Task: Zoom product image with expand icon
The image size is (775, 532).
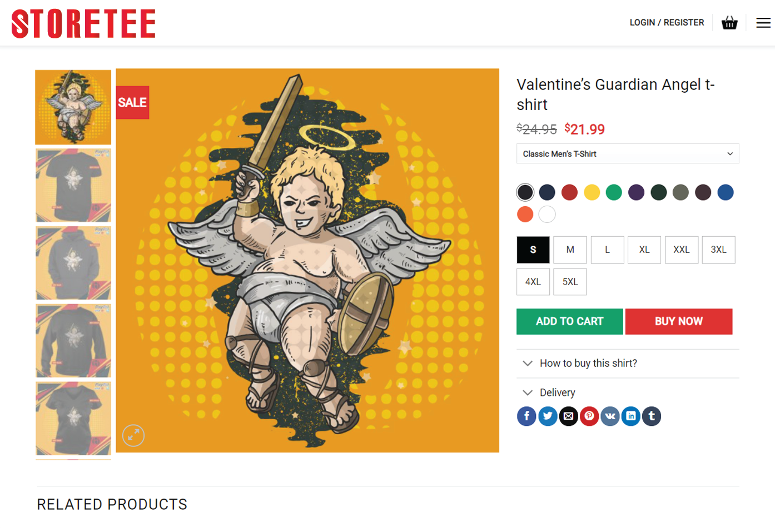Action: coord(133,435)
